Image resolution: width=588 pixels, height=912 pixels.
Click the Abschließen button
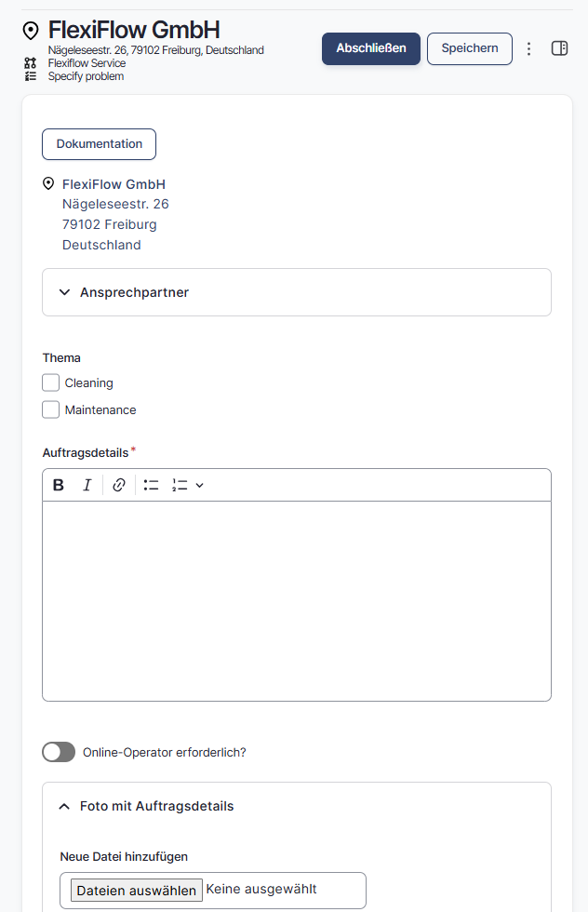(371, 48)
